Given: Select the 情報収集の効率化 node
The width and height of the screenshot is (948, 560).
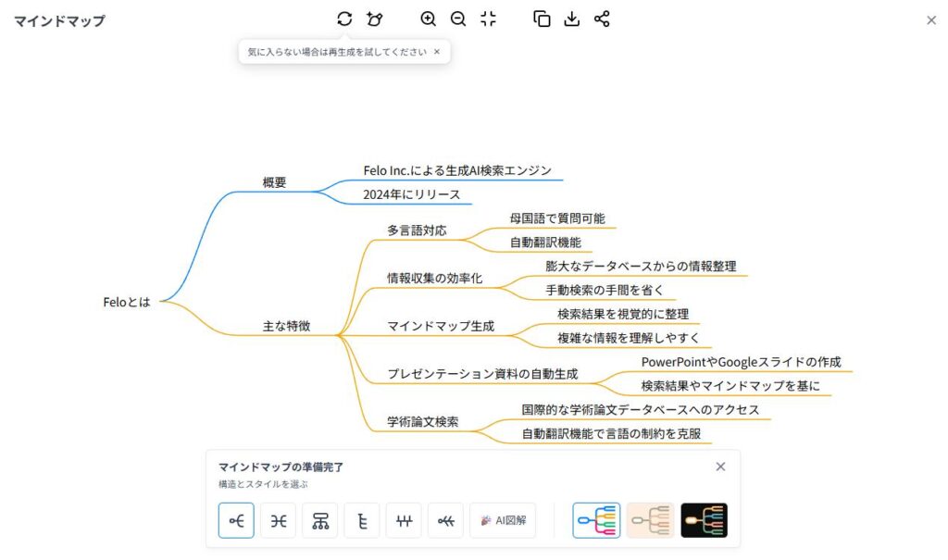Looking at the screenshot, I should pos(435,278).
